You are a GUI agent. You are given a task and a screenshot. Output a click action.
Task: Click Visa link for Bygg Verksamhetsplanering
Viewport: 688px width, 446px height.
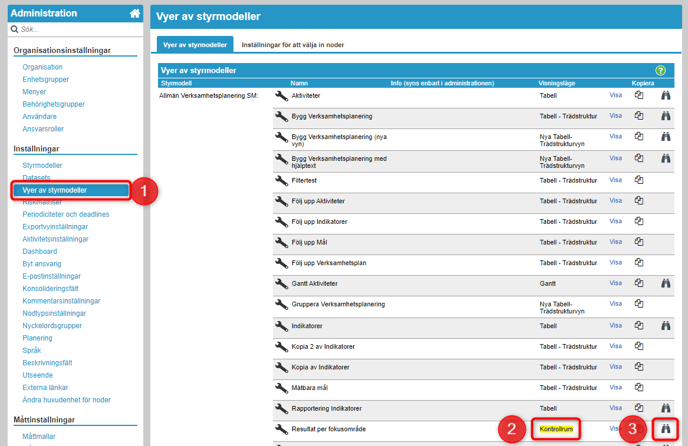pyautogui.click(x=616, y=117)
